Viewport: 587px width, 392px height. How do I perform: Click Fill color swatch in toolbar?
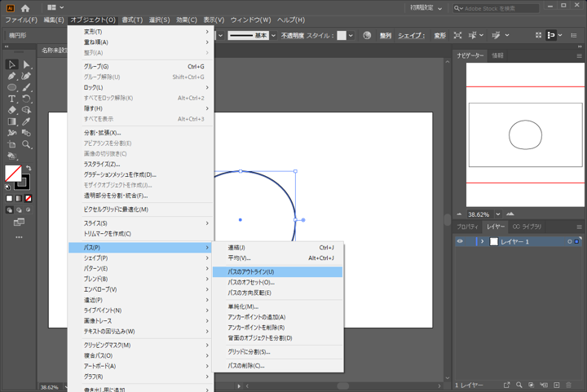13,174
